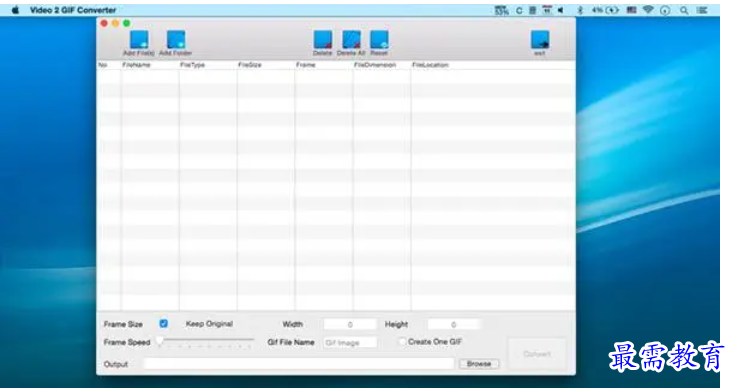Adjust the Frame Speed slider handle
733x388 pixels.
click(160, 341)
